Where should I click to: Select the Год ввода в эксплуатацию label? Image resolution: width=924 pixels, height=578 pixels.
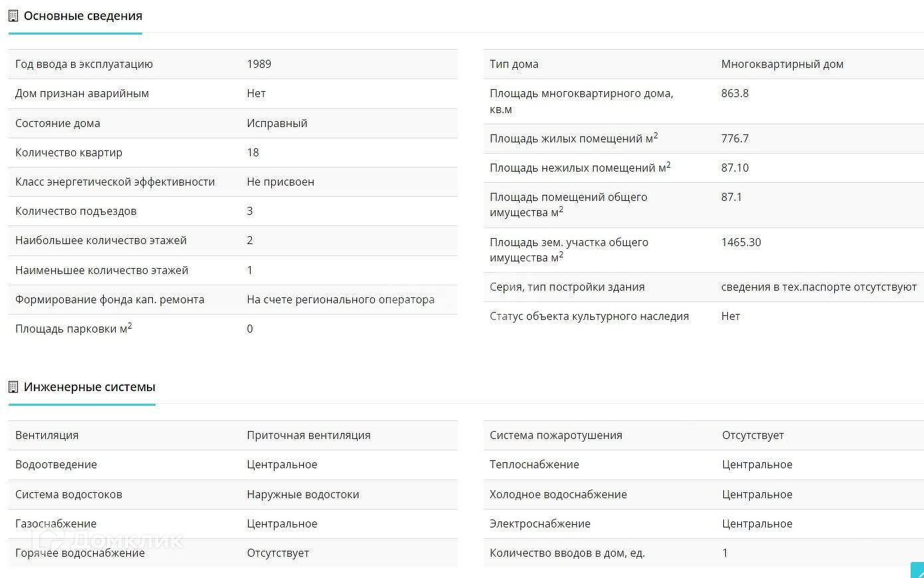coord(84,65)
